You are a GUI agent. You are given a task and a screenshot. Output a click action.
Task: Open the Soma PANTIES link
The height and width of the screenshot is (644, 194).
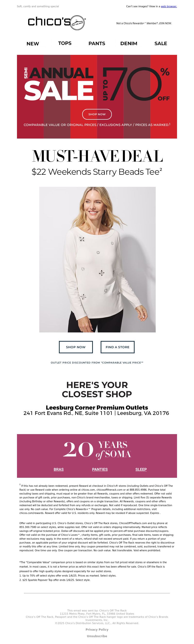(100, 470)
